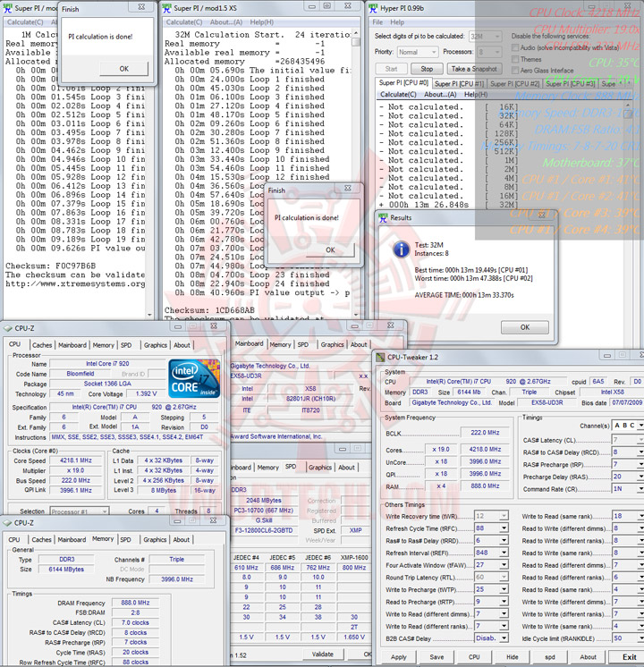Viewport: 644px width, 667px height.
Task: Click Exit in CPU-Tweaker
Action: click(629, 657)
